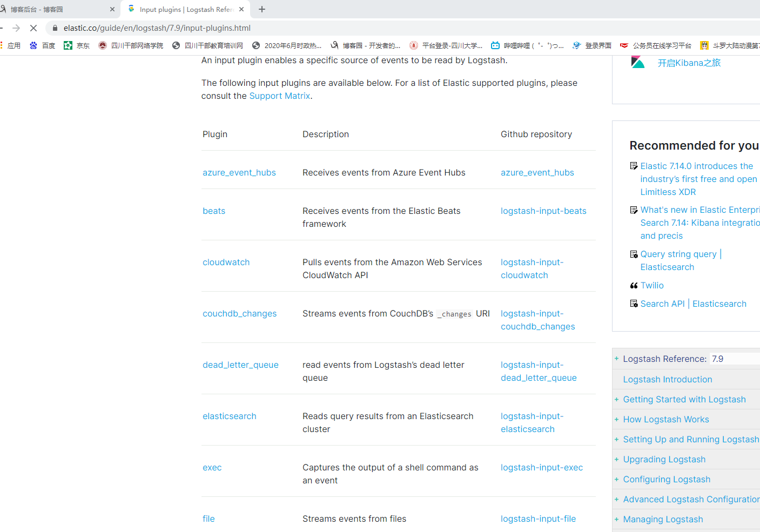760x532 pixels.
Task: Open the 登录界面 bookmark
Action: 592,45
